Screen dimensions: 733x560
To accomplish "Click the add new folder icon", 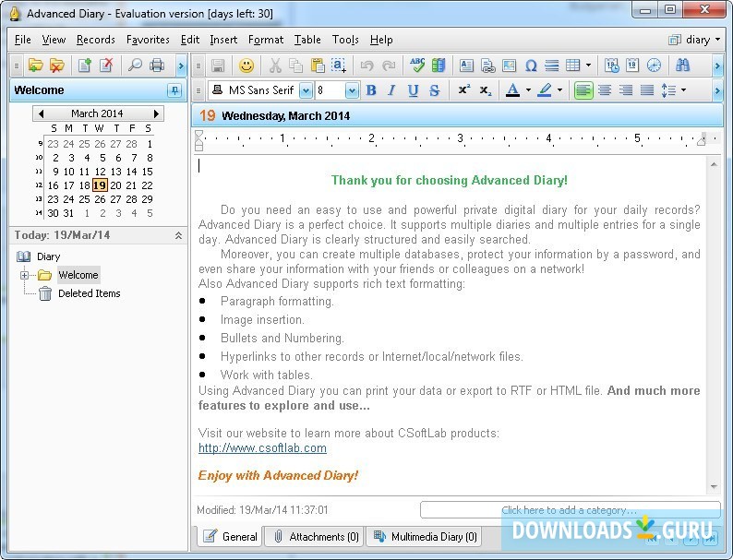I will point(35,66).
